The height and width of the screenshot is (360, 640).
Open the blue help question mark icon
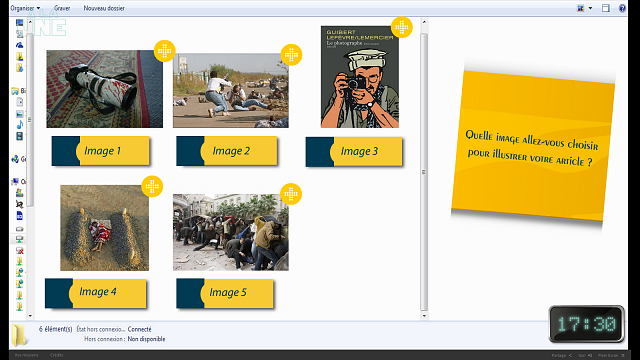(x=622, y=8)
